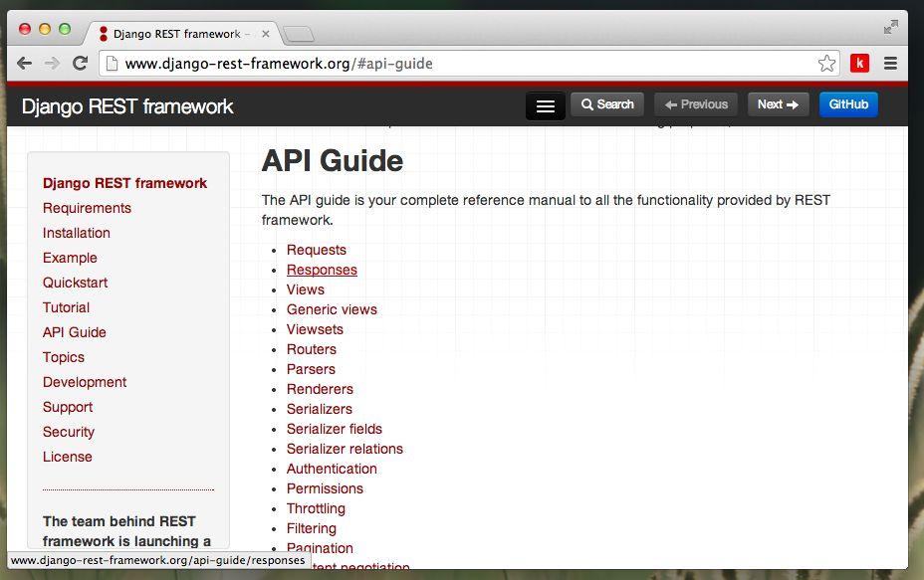Open the Parsers guide link
The width and height of the screenshot is (924, 580).
click(311, 369)
